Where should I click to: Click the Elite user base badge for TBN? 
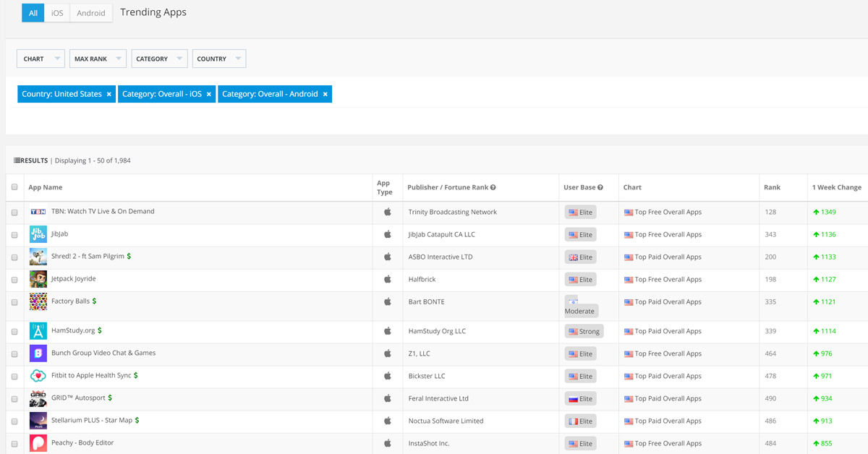click(x=581, y=213)
